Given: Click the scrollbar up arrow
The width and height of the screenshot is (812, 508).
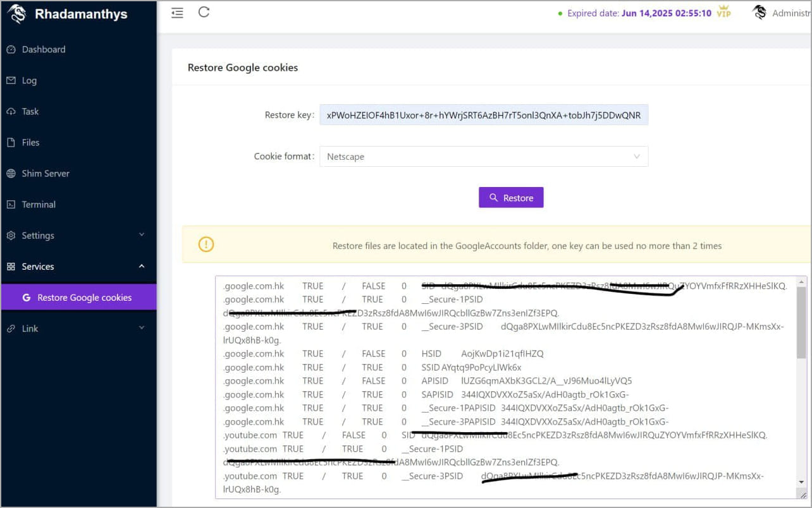Looking at the screenshot, I should click(x=802, y=282).
